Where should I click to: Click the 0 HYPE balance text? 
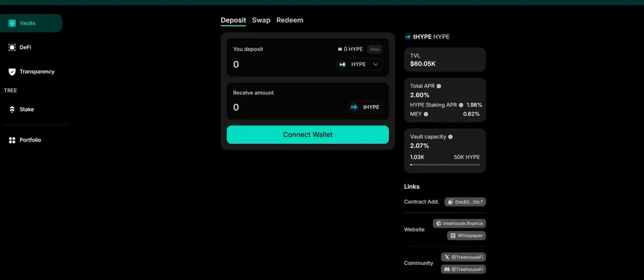pos(353,49)
